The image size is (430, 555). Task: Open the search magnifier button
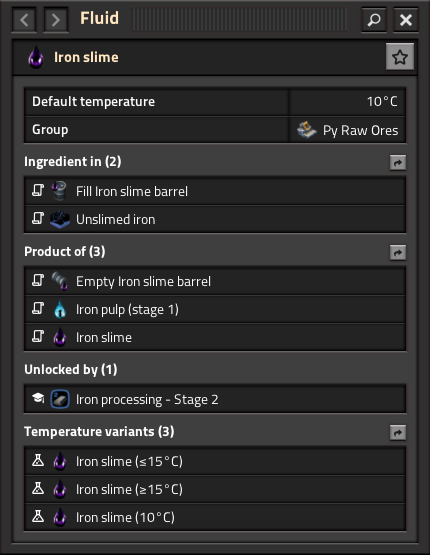[374, 20]
